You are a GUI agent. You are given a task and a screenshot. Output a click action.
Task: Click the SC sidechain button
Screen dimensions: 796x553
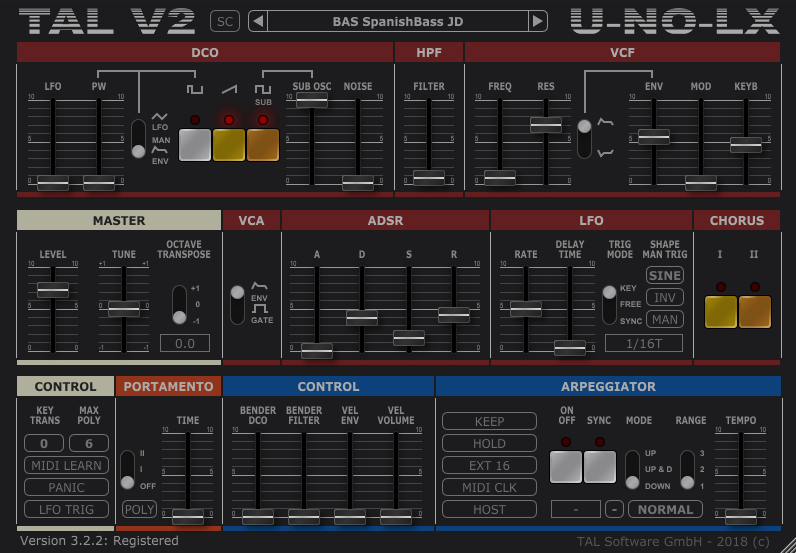point(225,21)
